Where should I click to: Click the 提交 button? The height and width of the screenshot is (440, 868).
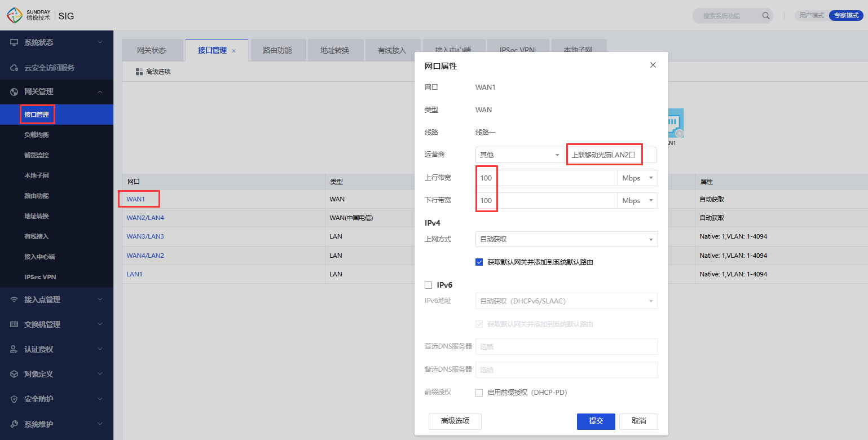click(x=596, y=421)
